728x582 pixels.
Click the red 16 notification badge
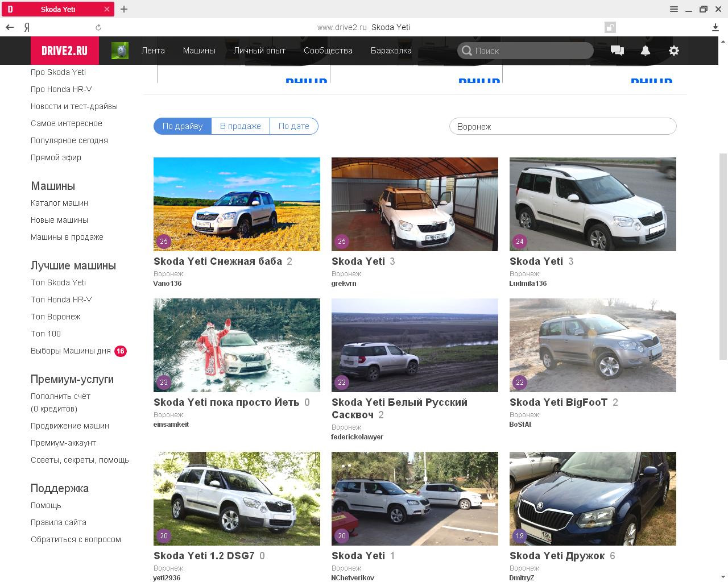pyautogui.click(x=121, y=351)
